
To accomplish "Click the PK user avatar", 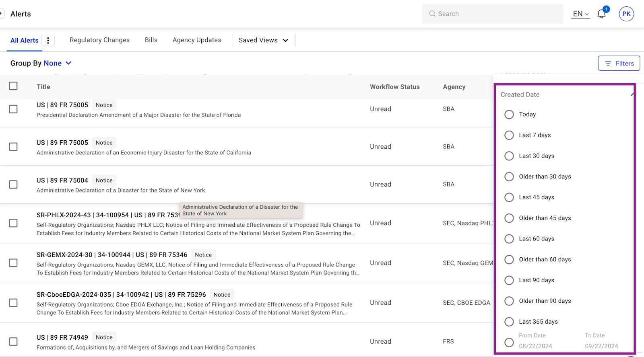I will (x=626, y=14).
